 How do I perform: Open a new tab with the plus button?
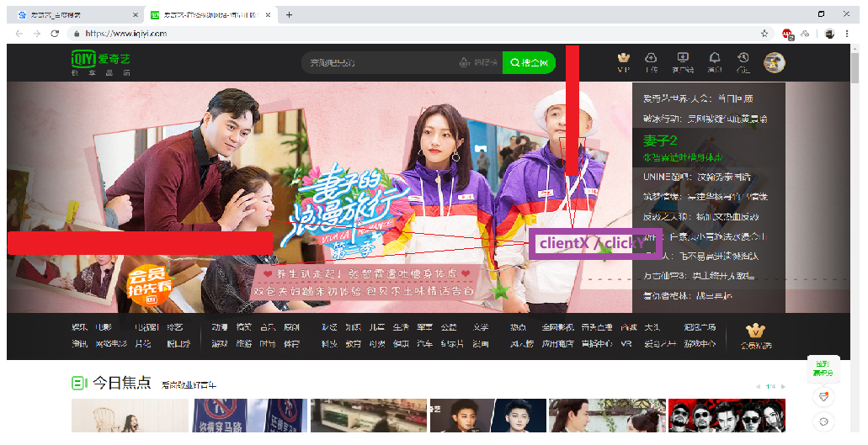pos(289,15)
